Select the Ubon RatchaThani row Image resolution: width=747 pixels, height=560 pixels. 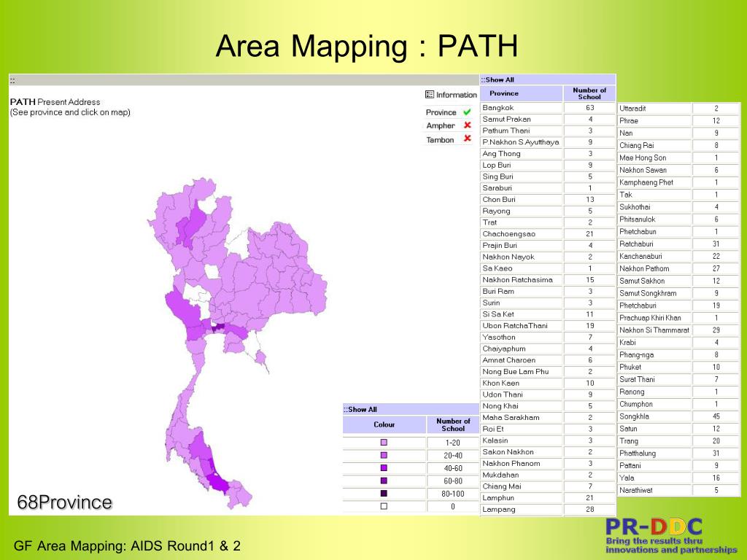(x=548, y=326)
